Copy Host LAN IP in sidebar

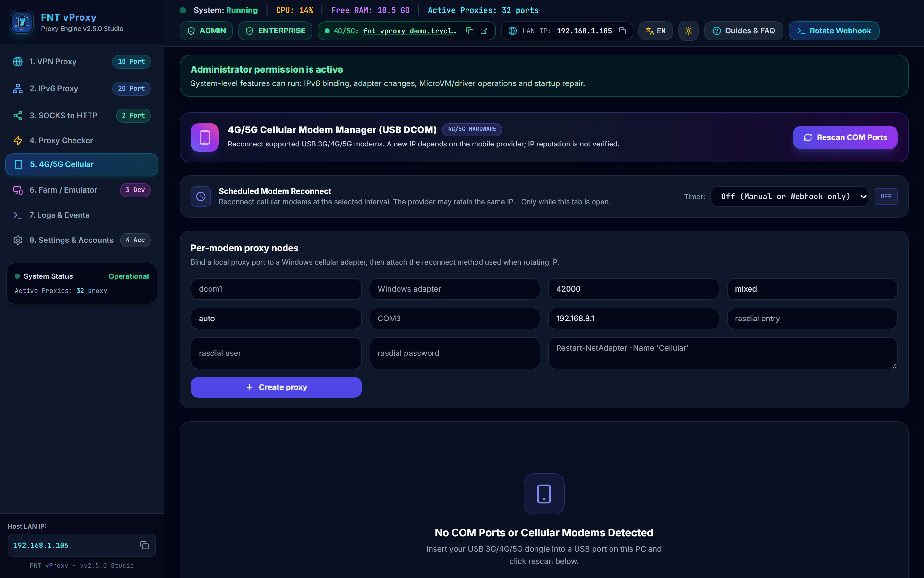144,545
